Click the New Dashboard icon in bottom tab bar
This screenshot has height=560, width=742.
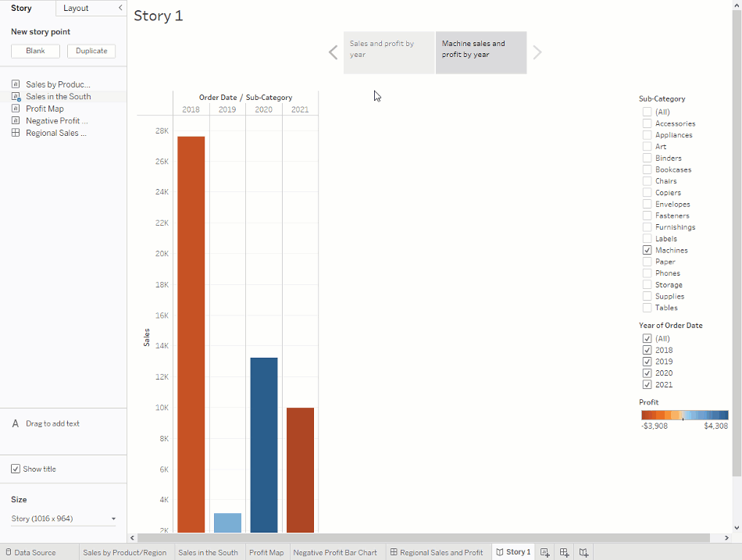coord(565,552)
